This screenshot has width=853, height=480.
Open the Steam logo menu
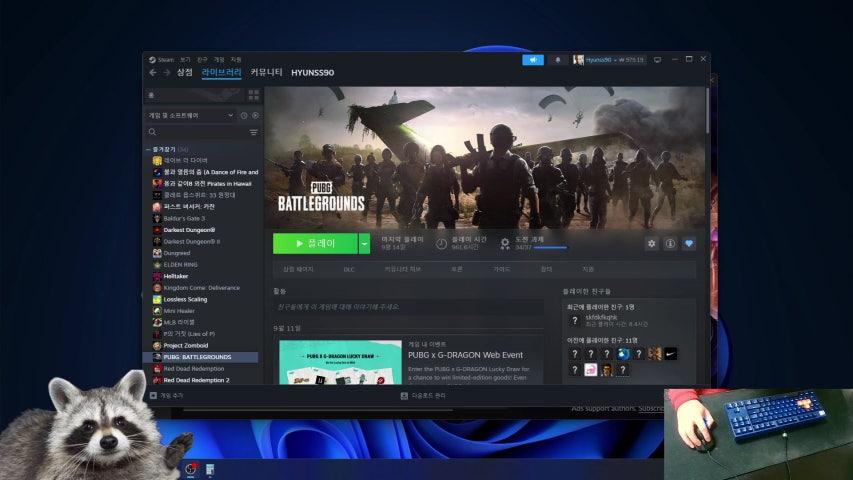tap(152, 60)
